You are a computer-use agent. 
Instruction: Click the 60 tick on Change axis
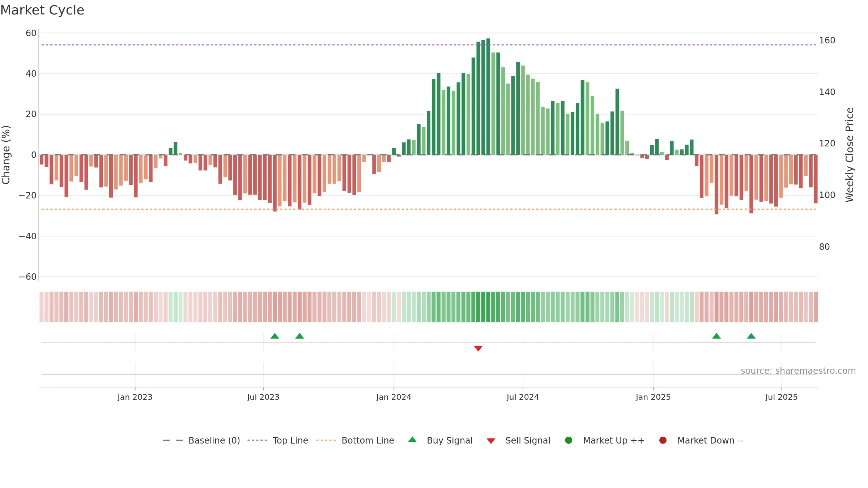click(31, 33)
